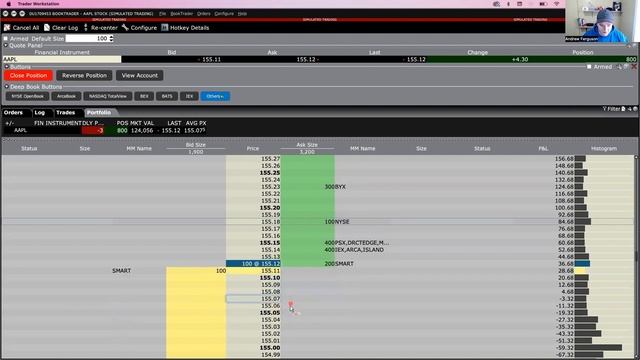Click green ask cell at 155.15

tap(308, 243)
